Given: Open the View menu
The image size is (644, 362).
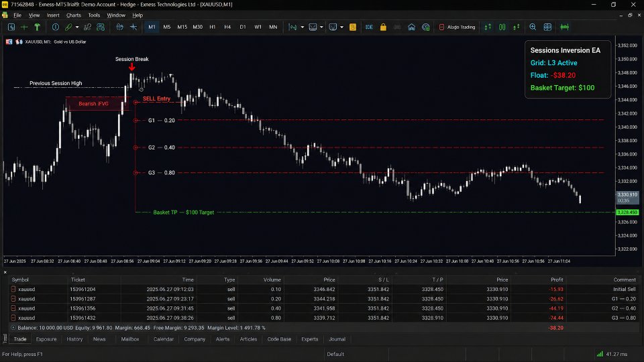Looking at the screenshot, I should click(x=34, y=15).
